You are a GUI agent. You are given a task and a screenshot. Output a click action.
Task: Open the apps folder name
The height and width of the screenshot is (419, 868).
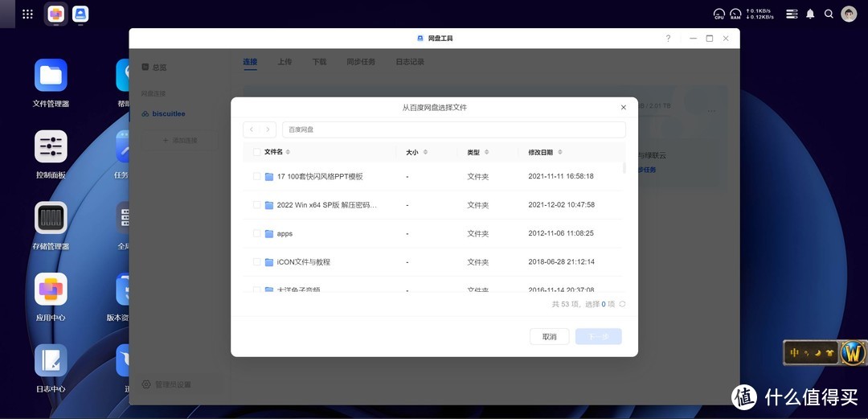click(285, 234)
